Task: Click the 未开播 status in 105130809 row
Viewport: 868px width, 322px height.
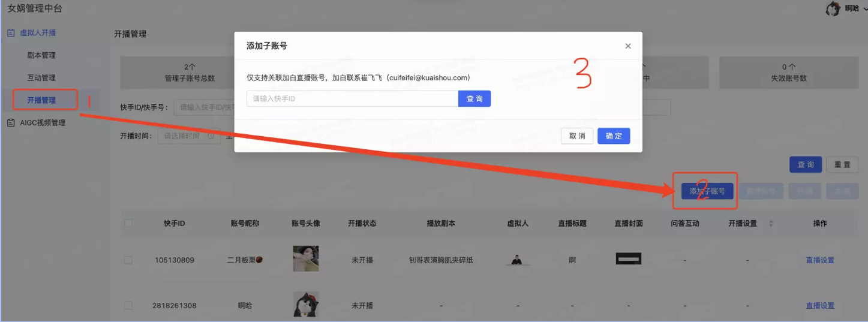Action: tap(362, 260)
